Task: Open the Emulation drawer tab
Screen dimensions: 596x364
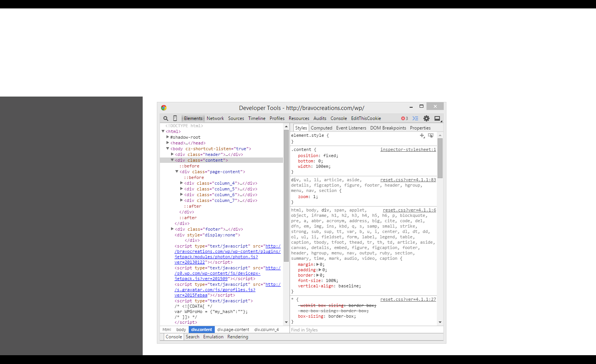Action: 213,337
